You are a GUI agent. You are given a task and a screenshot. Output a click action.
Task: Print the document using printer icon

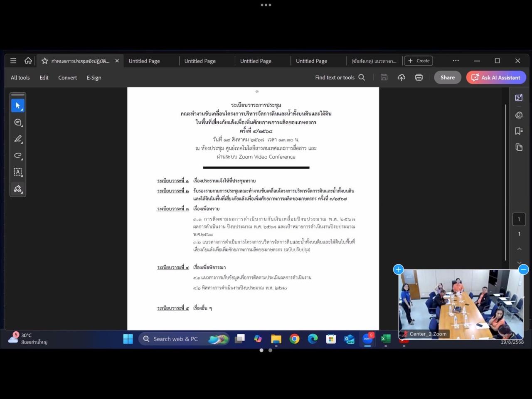419,77
